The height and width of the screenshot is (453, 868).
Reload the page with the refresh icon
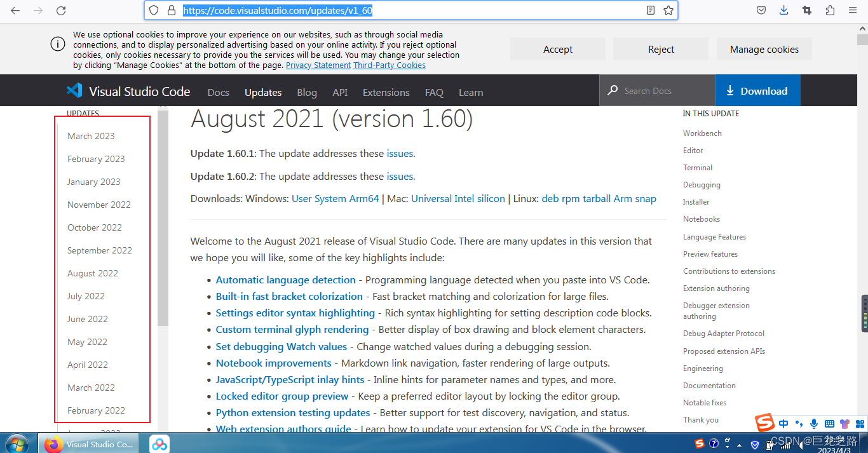point(61,10)
